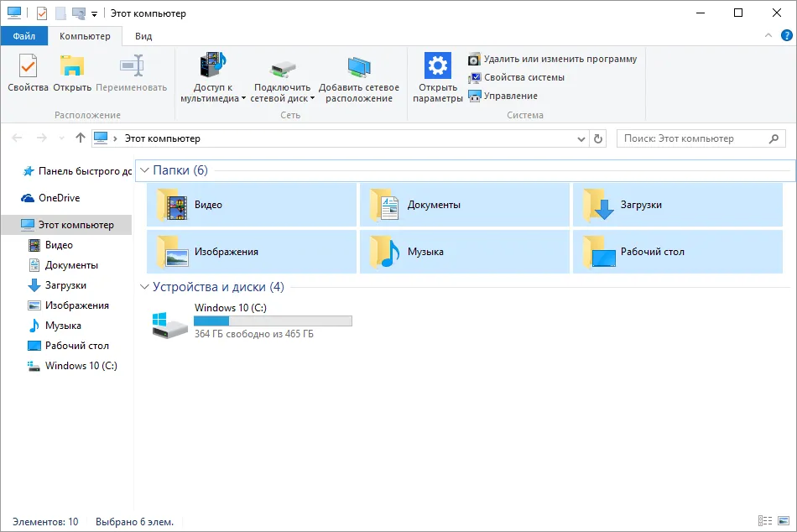Image resolution: width=797 pixels, height=532 pixels.
Task: Open Видео in the navigation tree
Action: [50, 245]
